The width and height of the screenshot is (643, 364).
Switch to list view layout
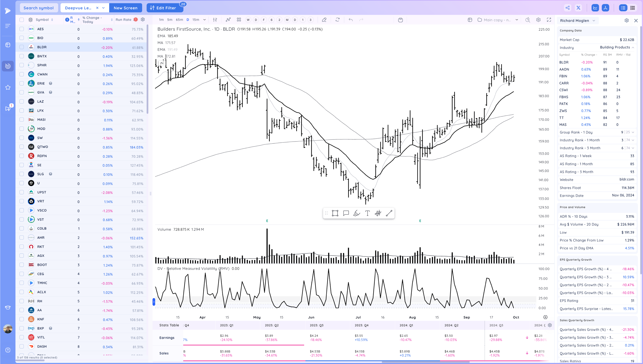click(623, 8)
